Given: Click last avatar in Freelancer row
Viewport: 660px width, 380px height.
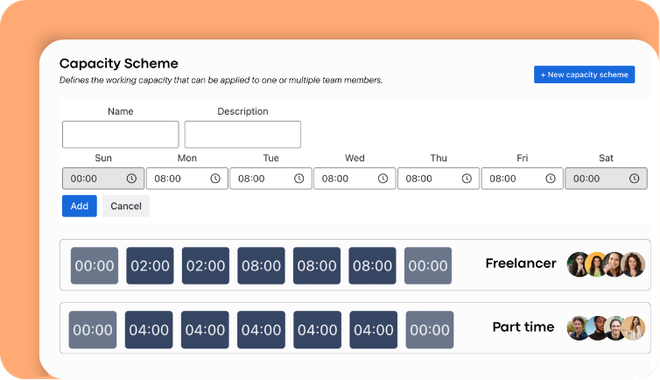Looking at the screenshot, I should pos(633,264).
